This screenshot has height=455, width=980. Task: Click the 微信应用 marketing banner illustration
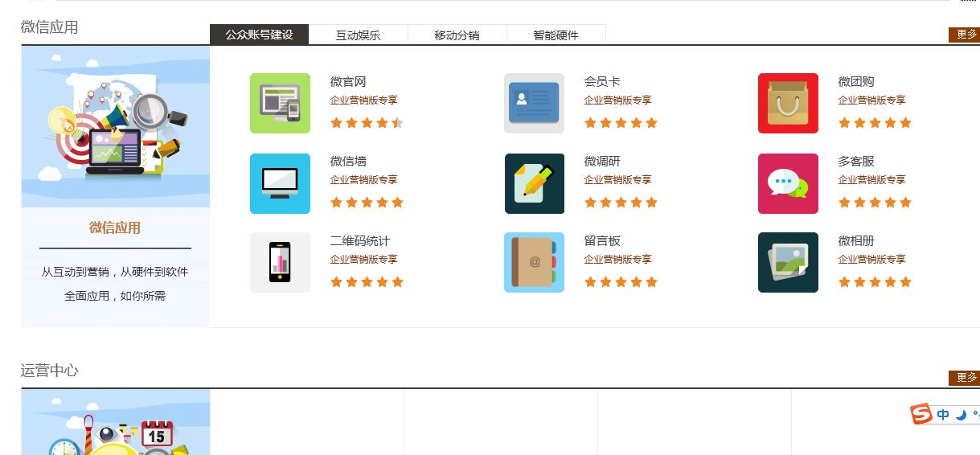click(116, 127)
